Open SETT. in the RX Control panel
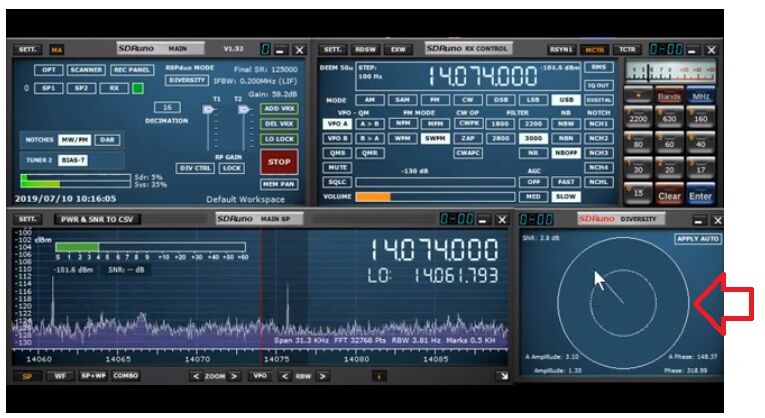Screen dimensions: 765x418 tap(332, 49)
